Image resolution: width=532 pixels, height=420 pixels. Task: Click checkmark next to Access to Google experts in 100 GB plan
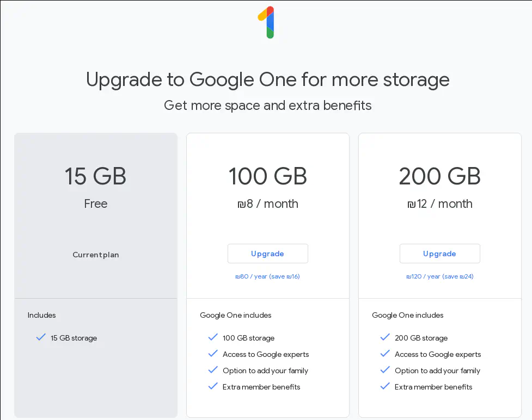pyautogui.click(x=213, y=354)
